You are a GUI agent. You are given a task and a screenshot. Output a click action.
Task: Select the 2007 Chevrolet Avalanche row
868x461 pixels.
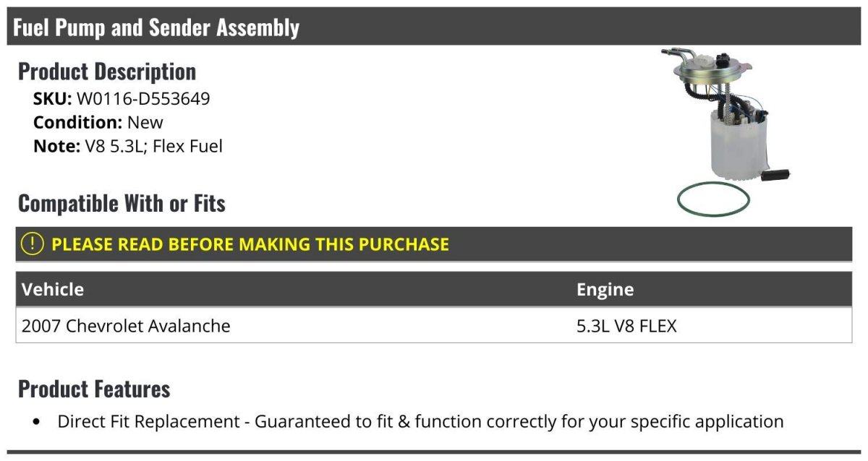click(434, 326)
